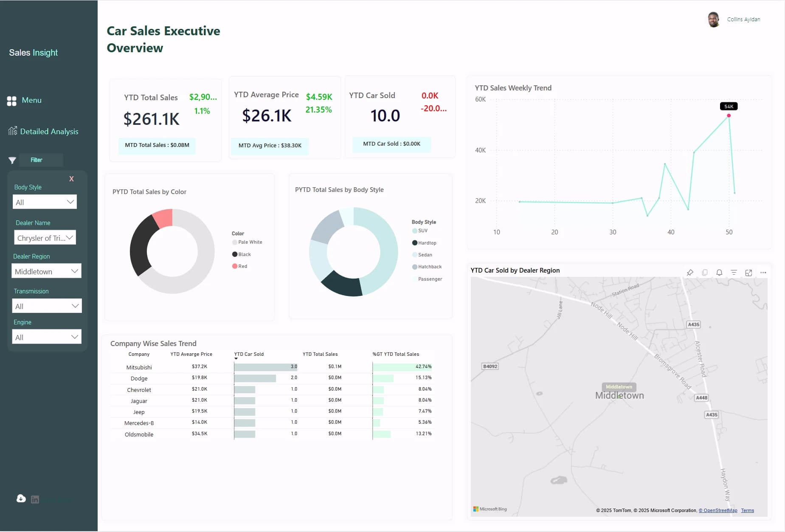
Task: Open the OpenStreetMap link
Action: coord(718,510)
